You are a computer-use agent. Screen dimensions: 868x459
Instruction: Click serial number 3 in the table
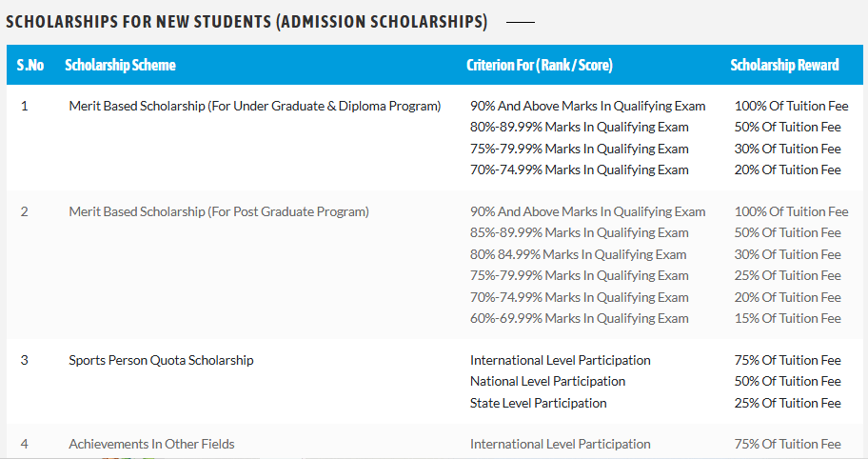tap(25, 360)
